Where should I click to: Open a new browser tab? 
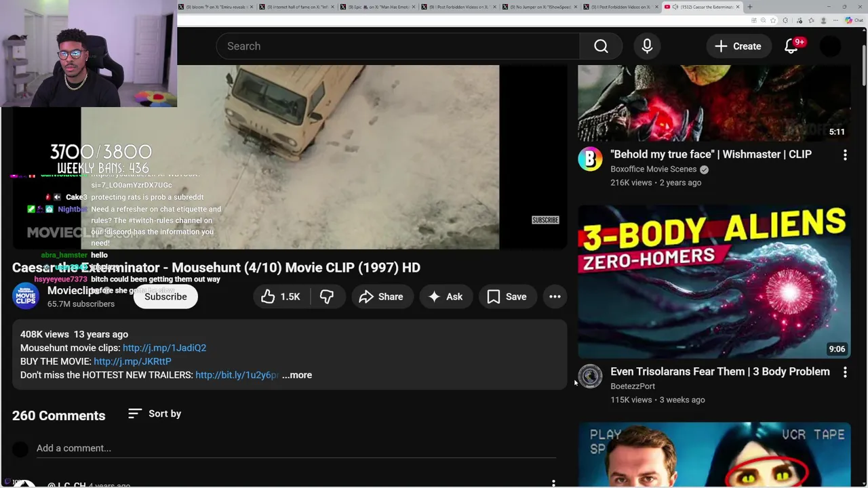[750, 7]
